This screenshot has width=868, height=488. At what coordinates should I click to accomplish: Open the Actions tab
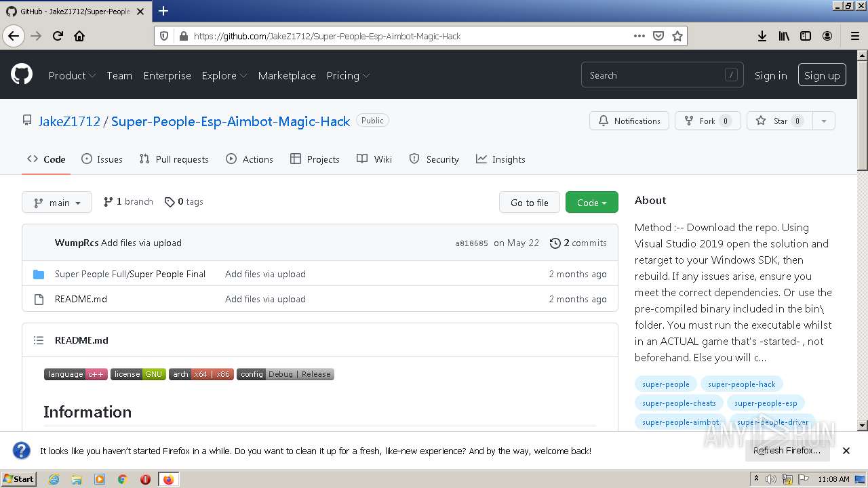pyautogui.click(x=250, y=159)
